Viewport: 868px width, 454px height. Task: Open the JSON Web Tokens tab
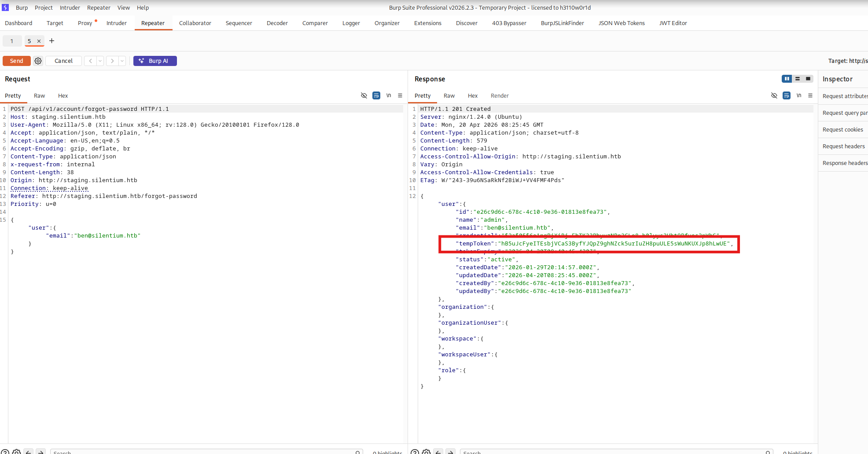click(x=622, y=23)
